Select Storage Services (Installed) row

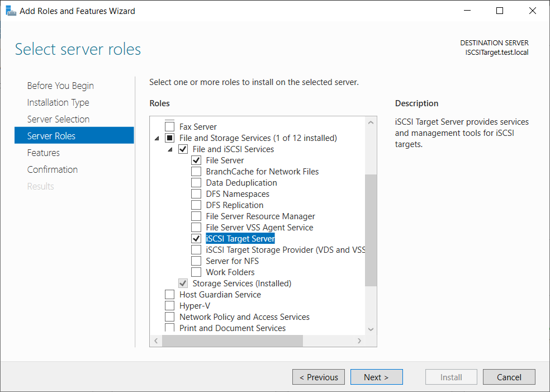241,283
